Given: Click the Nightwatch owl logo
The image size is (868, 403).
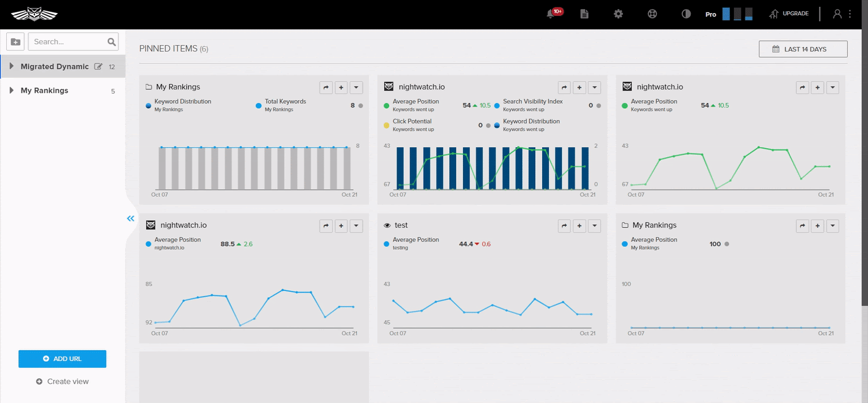Looking at the screenshot, I should pyautogui.click(x=34, y=14).
